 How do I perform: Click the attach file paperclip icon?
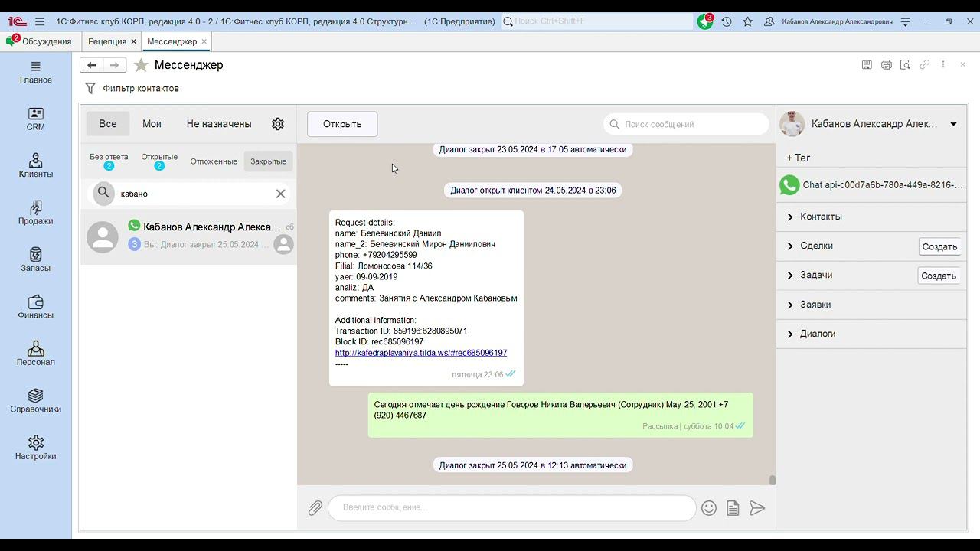[x=315, y=508]
